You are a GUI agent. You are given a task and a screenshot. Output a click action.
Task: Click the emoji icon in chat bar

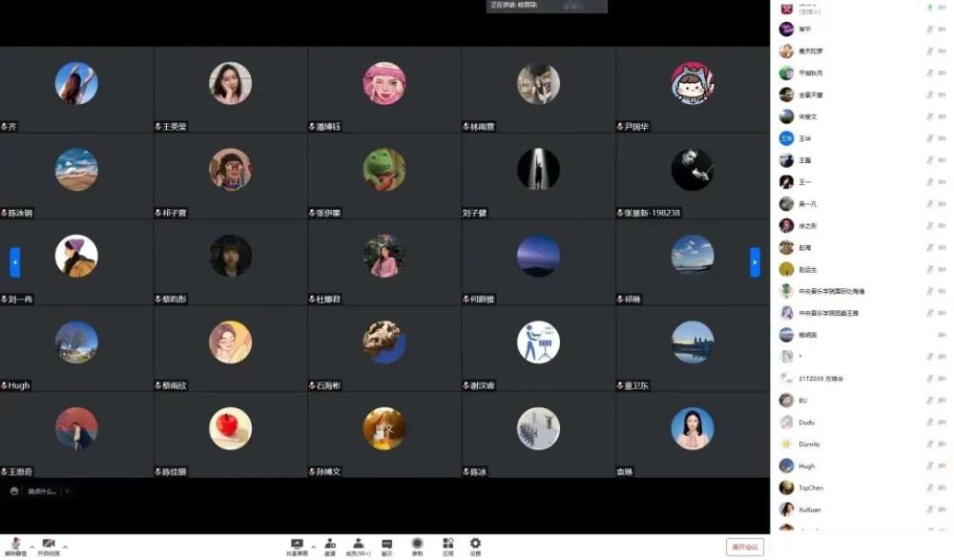pos(14,491)
